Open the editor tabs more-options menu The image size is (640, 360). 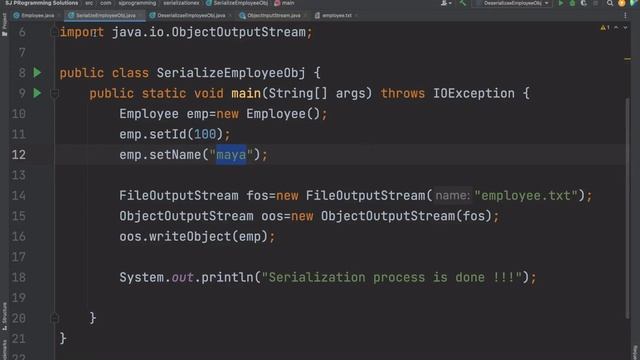[x=625, y=16]
